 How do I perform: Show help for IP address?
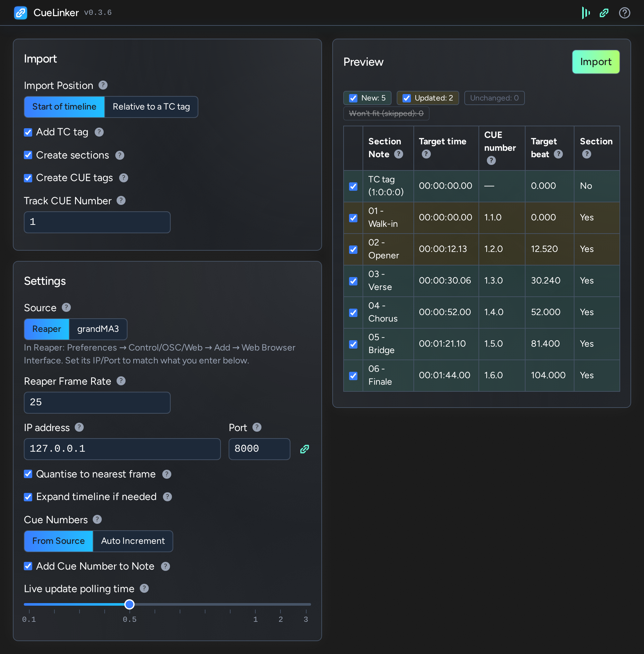[79, 427]
